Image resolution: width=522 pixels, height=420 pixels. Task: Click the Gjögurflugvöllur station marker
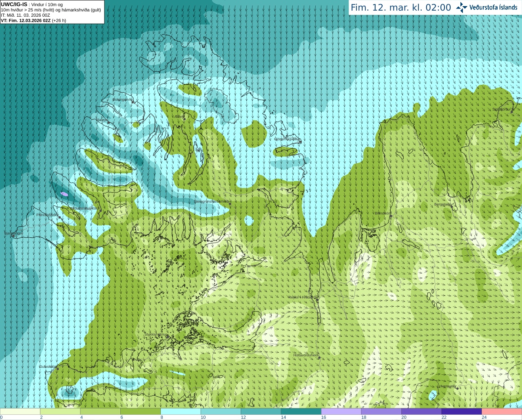pos(299,141)
